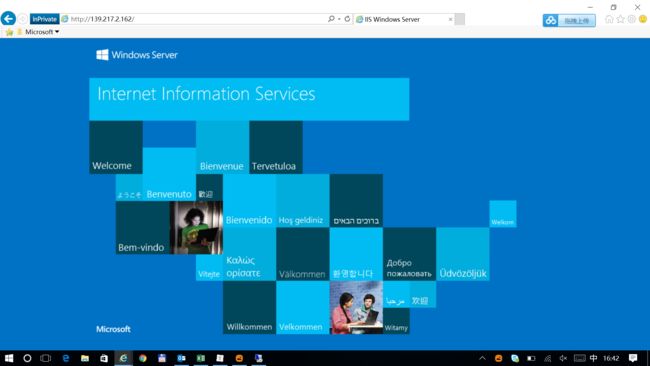Click the Welcome tile
This screenshot has width=650, height=366.
click(x=116, y=147)
